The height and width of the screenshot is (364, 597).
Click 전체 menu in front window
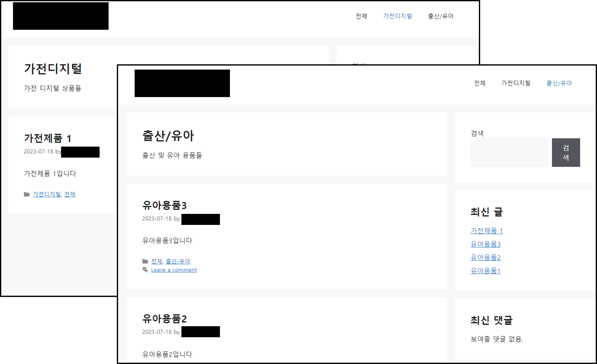pyautogui.click(x=480, y=83)
